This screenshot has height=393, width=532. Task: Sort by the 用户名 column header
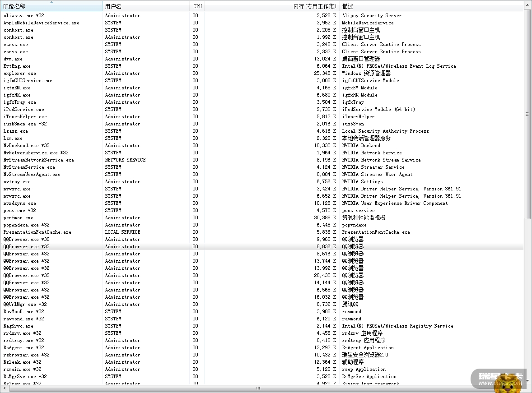(x=146, y=6)
